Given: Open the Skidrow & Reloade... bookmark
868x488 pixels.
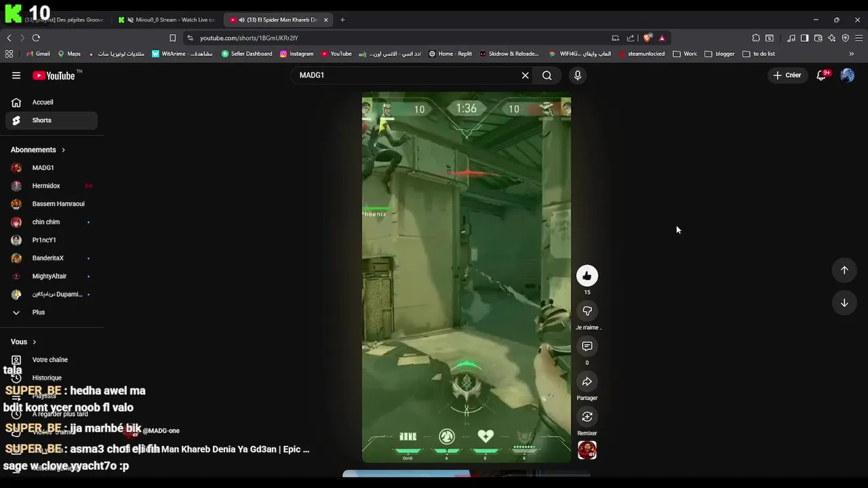Looking at the screenshot, I should point(509,54).
